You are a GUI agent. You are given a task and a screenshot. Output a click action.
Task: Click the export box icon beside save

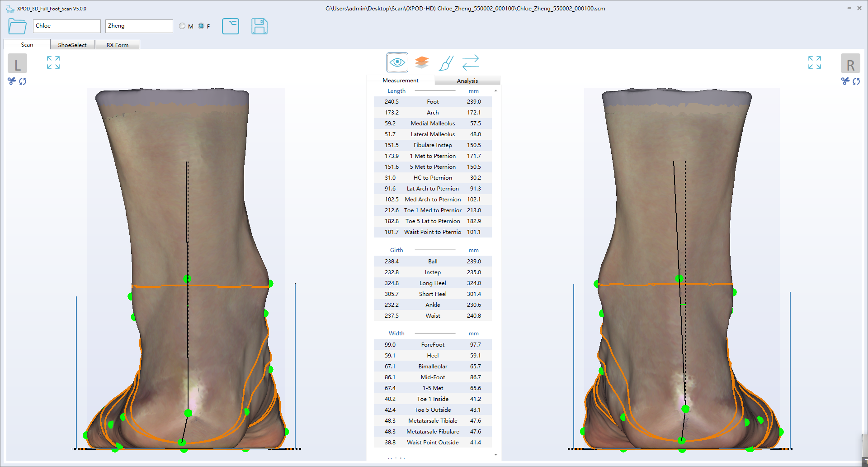(x=231, y=26)
